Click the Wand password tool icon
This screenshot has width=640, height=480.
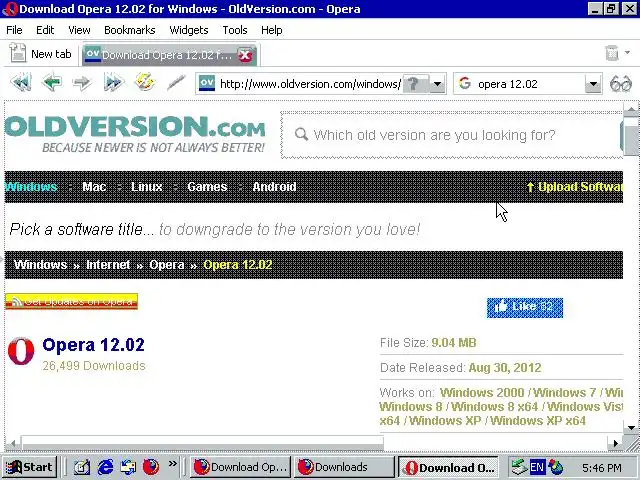[x=176, y=83]
